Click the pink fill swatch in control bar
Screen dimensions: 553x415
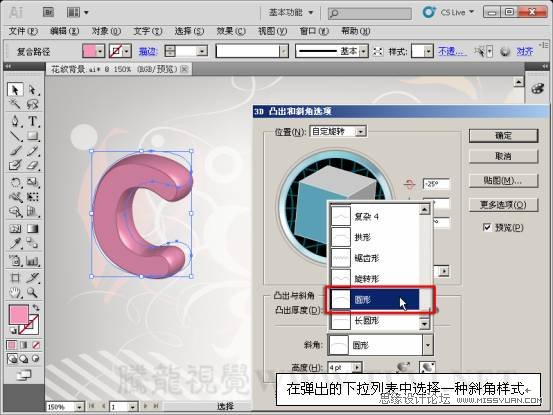point(89,51)
